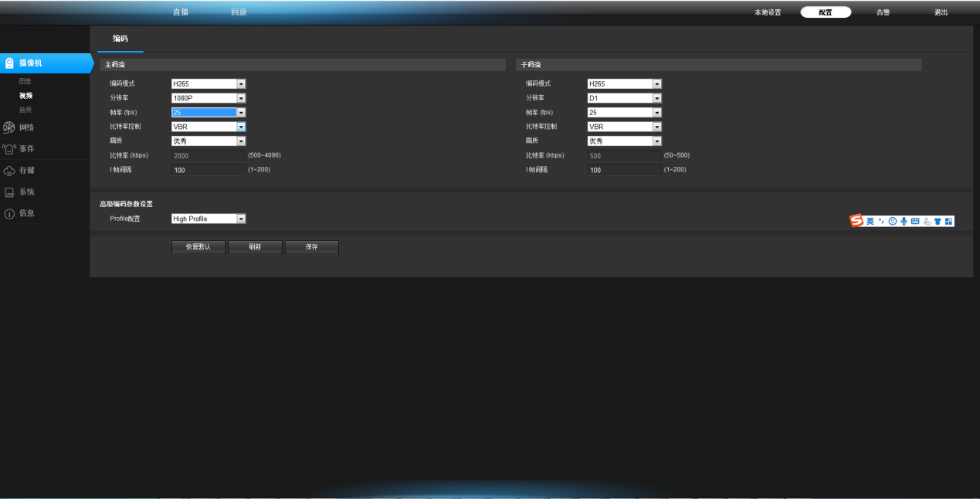Switch to the 回放 tab in top bar
This screenshot has width=980, height=499.
(239, 12)
